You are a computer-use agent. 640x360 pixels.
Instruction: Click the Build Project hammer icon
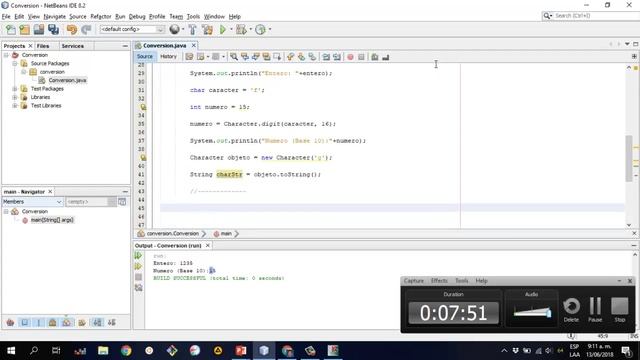click(x=192, y=29)
